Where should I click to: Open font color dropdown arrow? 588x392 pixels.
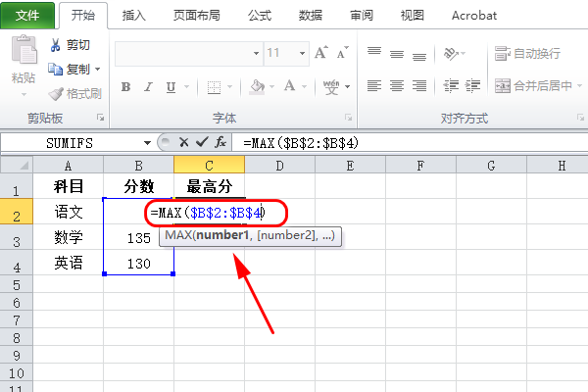point(304,87)
